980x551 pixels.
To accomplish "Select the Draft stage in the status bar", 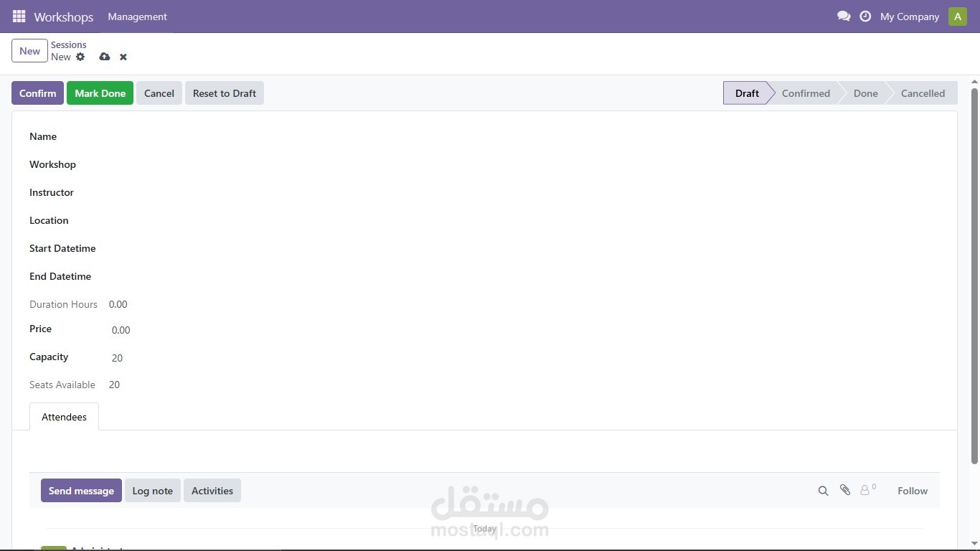I will [x=746, y=93].
